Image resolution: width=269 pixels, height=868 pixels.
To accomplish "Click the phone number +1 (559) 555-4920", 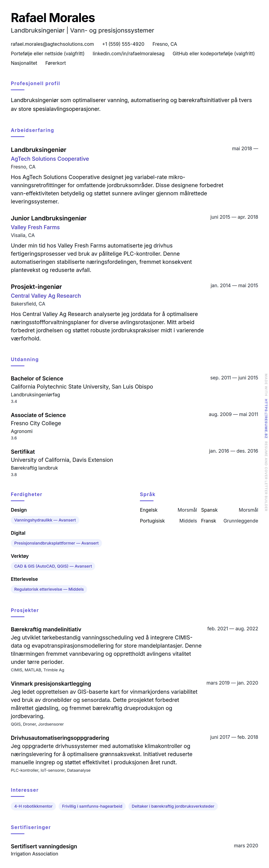I will coord(123,44).
